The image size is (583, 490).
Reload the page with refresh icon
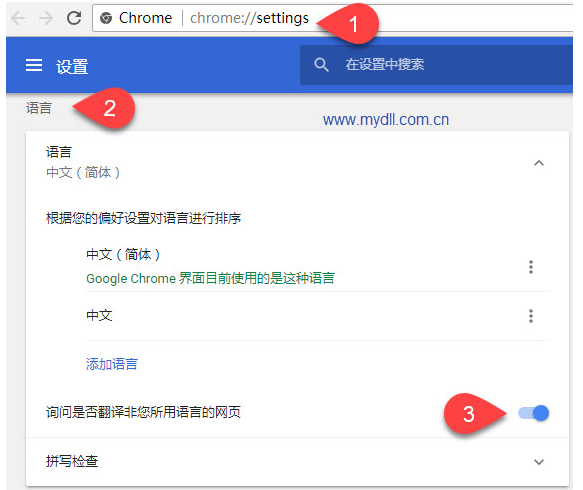[74, 18]
